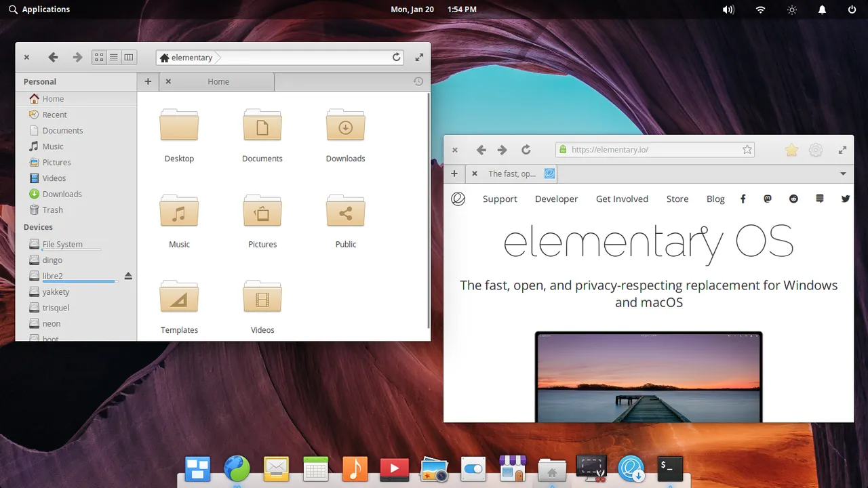
Task: Open closed-tab history in Files
Action: [418, 81]
